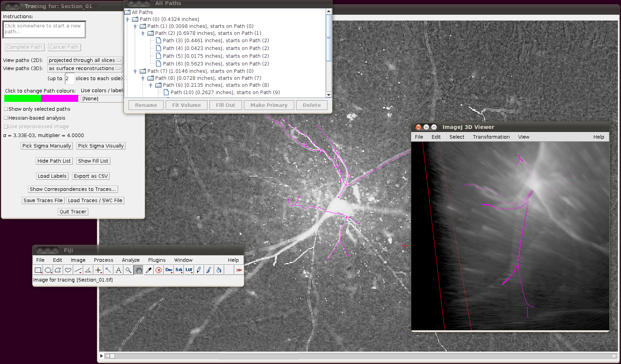The height and width of the screenshot is (364, 621).
Task: Select the Magnifying glass zoom tool
Action: pyautogui.click(x=129, y=270)
